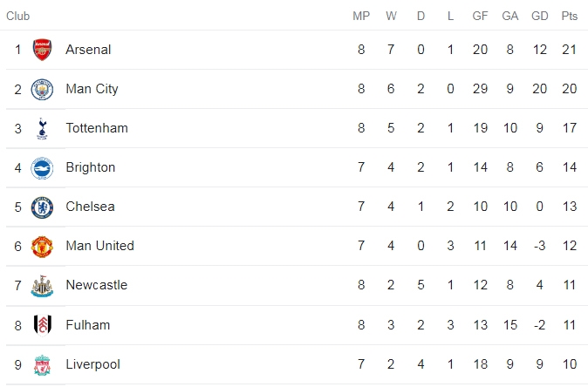Click the Liverpool club crest

coord(42,363)
